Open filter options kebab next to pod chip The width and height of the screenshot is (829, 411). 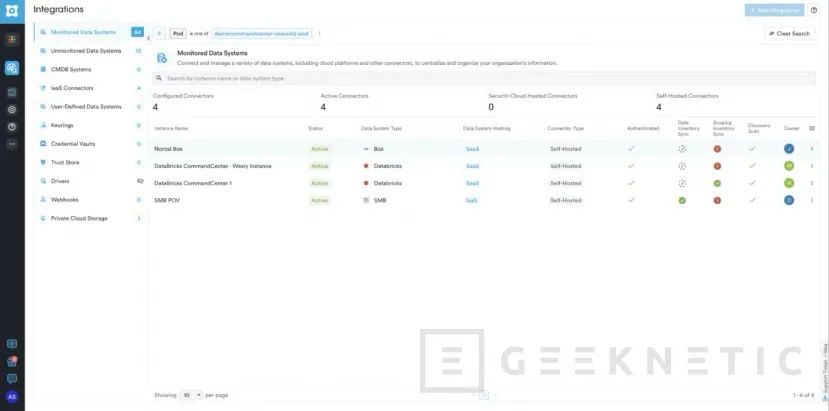tap(319, 33)
